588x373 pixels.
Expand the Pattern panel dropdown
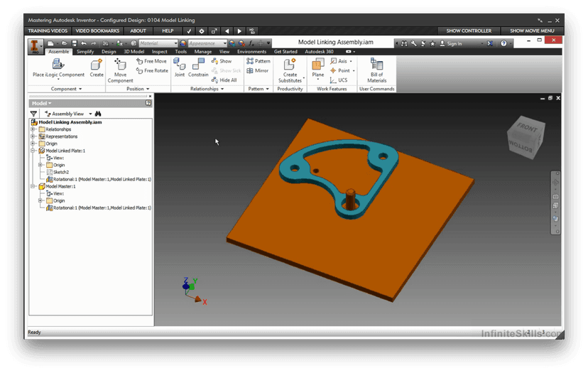click(x=268, y=89)
